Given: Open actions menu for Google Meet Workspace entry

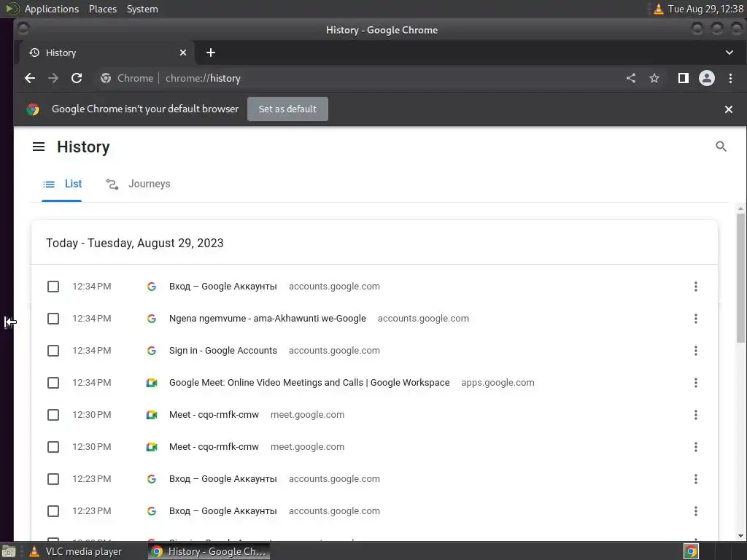Looking at the screenshot, I should (x=695, y=383).
